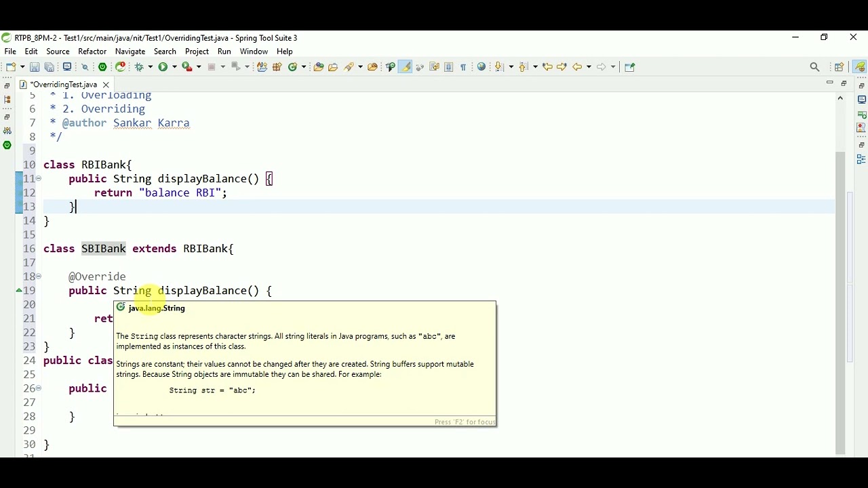Toggle Mark Occurrences highlighter icon

406,67
